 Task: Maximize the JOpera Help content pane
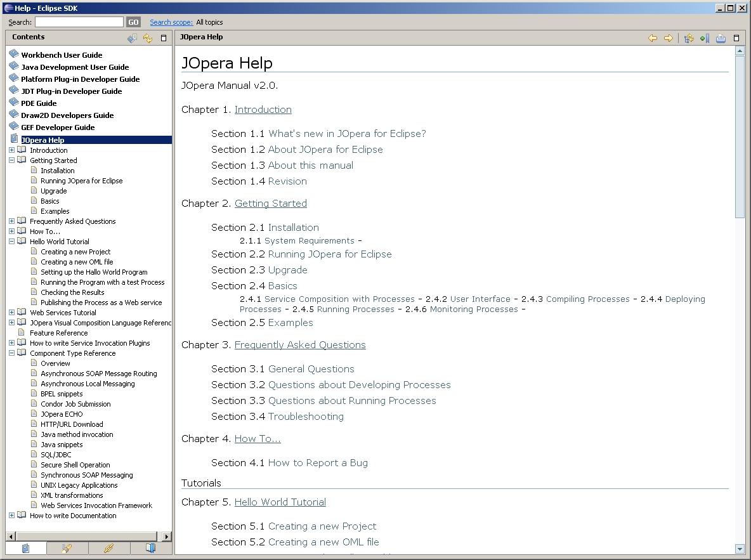pyautogui.click(x=736, y=38)
